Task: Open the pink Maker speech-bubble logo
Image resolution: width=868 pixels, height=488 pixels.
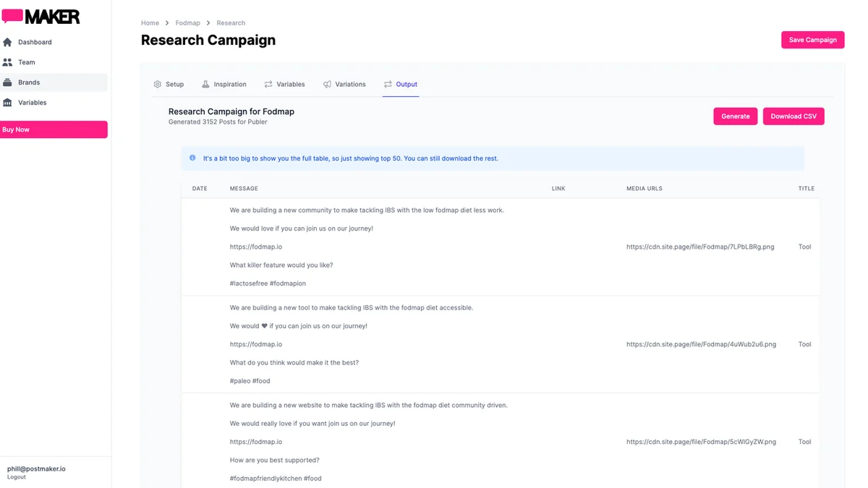Action: pos(14,15)
